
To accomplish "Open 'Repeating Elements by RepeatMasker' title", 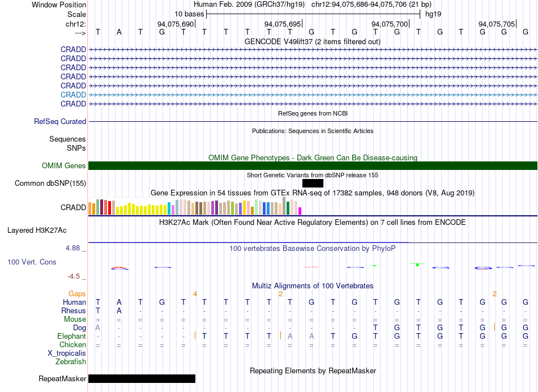I will pyautogui.click(x=313, y=370).
